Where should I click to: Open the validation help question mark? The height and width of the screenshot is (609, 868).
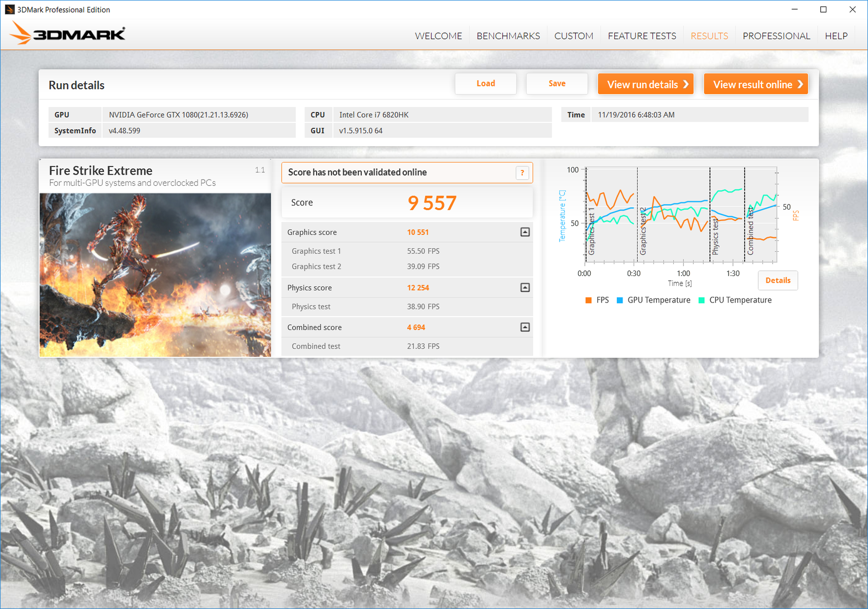[x=522, y=173]
